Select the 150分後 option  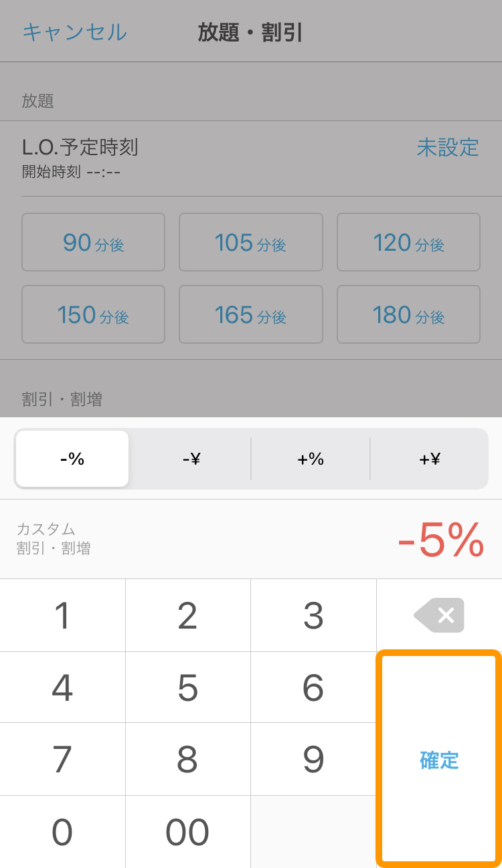click(x=94, y=314)
